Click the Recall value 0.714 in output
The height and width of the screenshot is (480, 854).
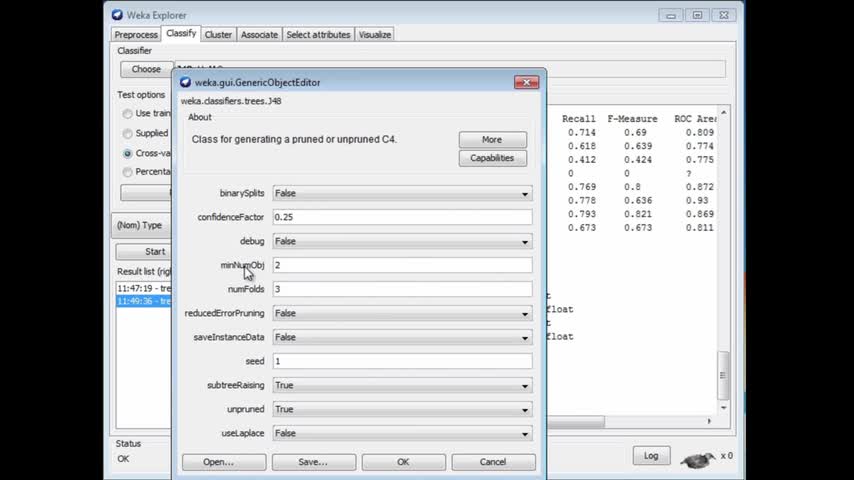pyautogui.click(x=582, y=132)
